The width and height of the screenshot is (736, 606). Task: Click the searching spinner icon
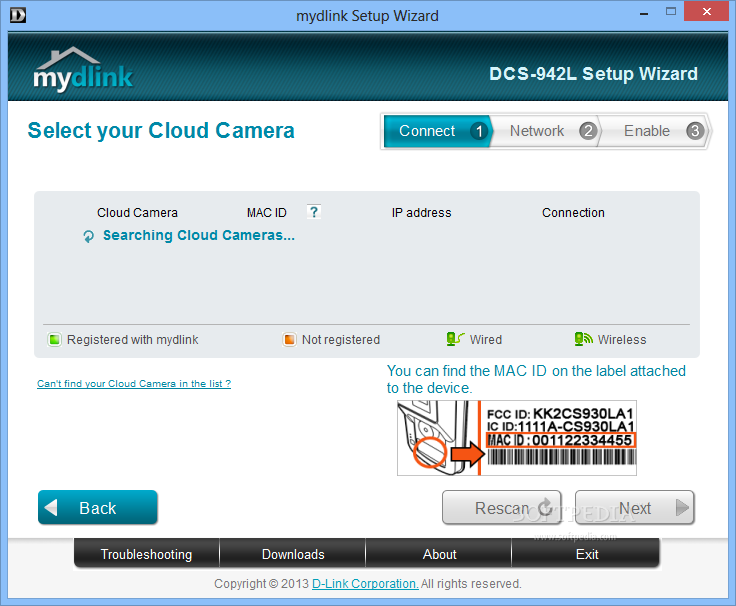[x=88, y=236]
